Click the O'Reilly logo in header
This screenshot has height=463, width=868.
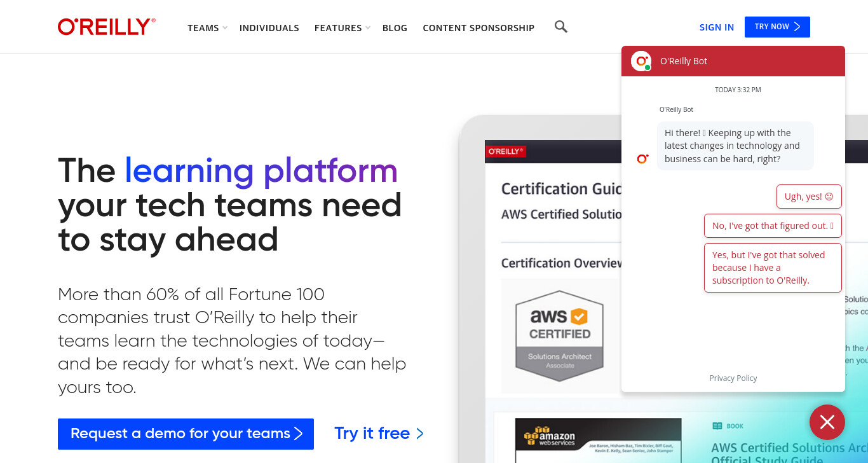click(107, 27)
